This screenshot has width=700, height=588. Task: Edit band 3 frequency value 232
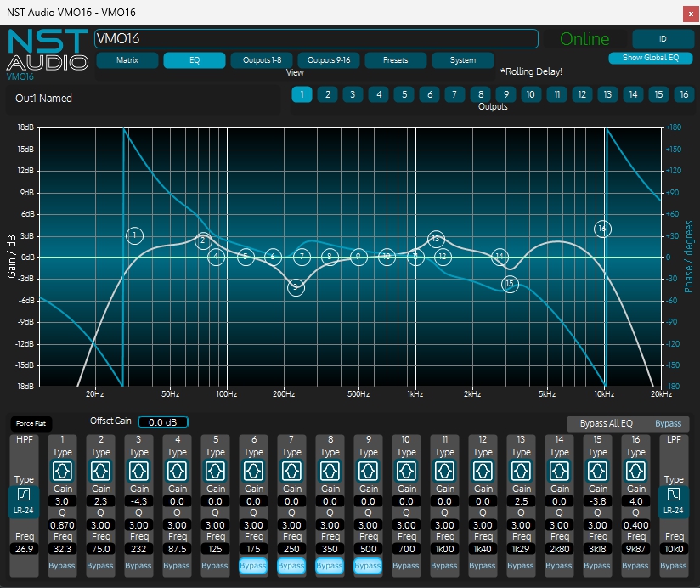pyautogui.click(x=138, y=549)
